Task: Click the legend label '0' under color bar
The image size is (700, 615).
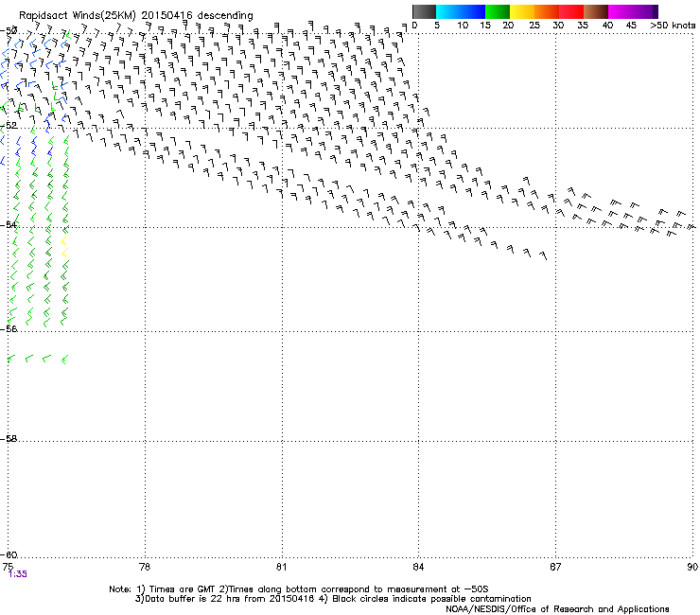Action: tap(414, 26)
